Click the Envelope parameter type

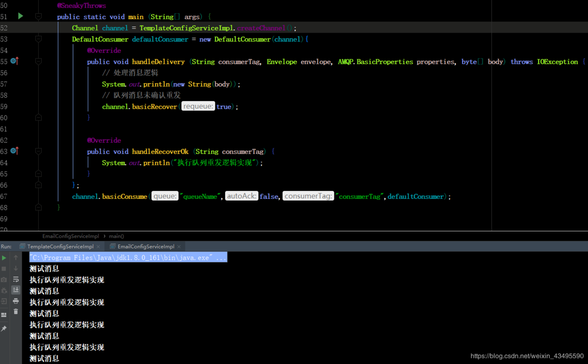(x=282, y=62)
